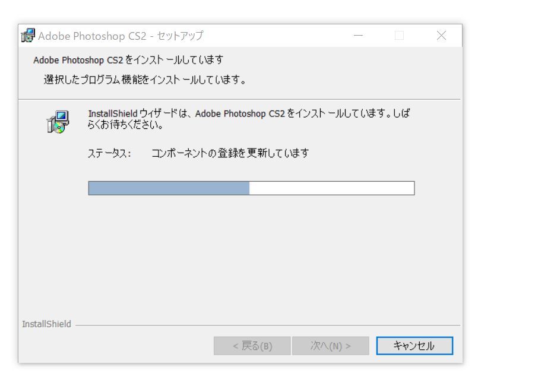Image resolution: width=554 pixels, height=392 pixels.
Task: Click the InstallShield label at bottom
Action: (47, 324)
